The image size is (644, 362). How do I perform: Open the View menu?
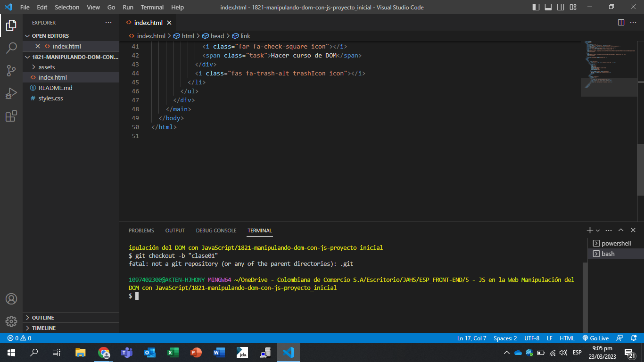(x=93, y=7)
